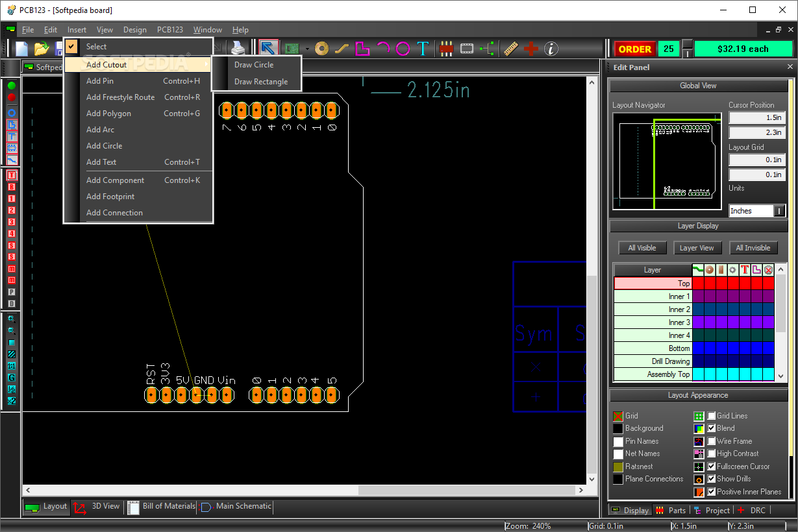Click the order quantity field showing 25

coord(669,49)
